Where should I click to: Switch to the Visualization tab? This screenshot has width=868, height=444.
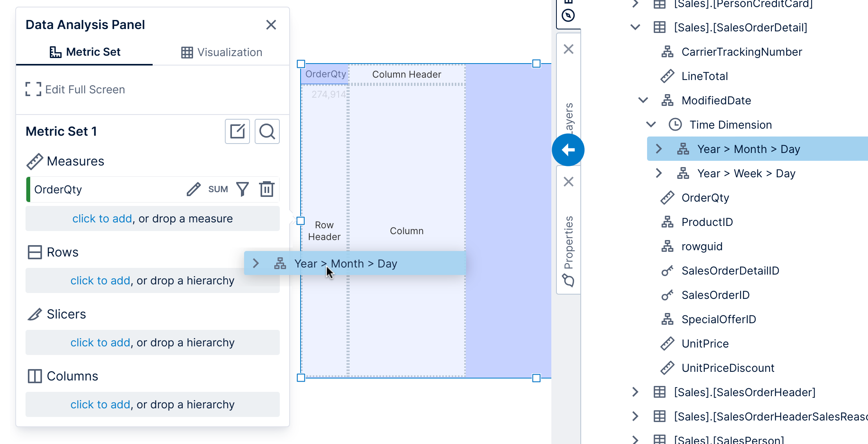point(222,52)
